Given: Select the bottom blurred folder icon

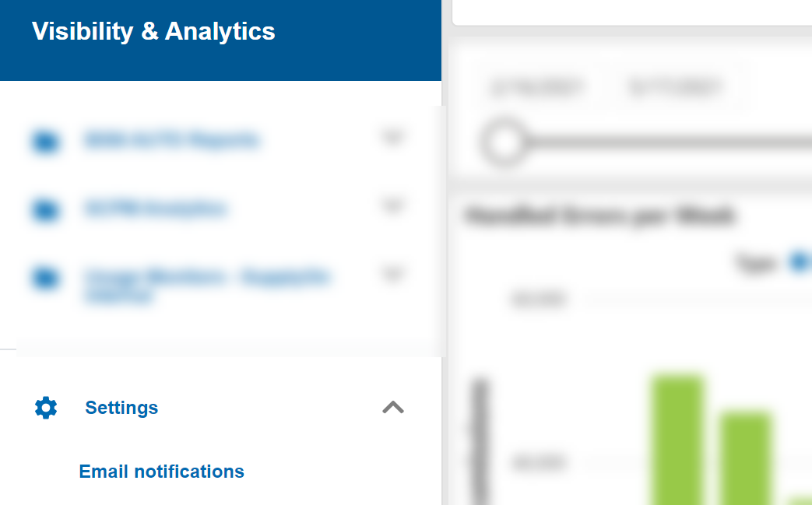Looking at the screenshot, I should (x=46, y=278).
